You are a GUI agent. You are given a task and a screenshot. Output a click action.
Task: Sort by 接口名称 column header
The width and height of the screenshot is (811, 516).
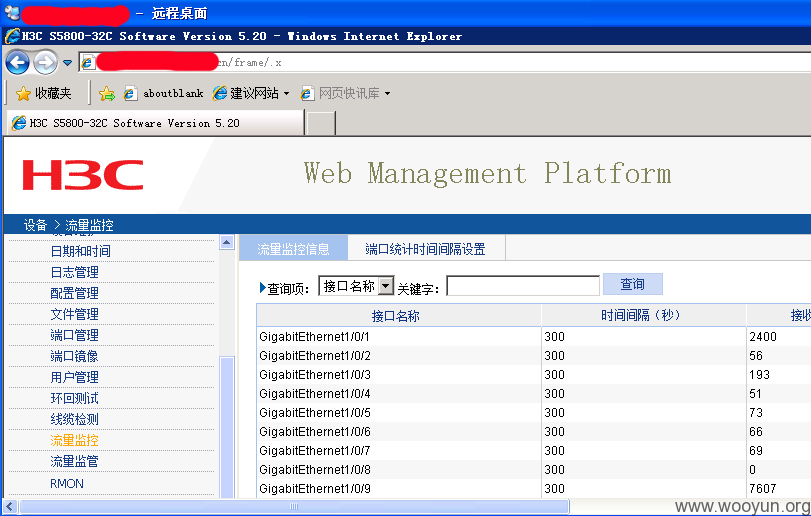(398, 315)
